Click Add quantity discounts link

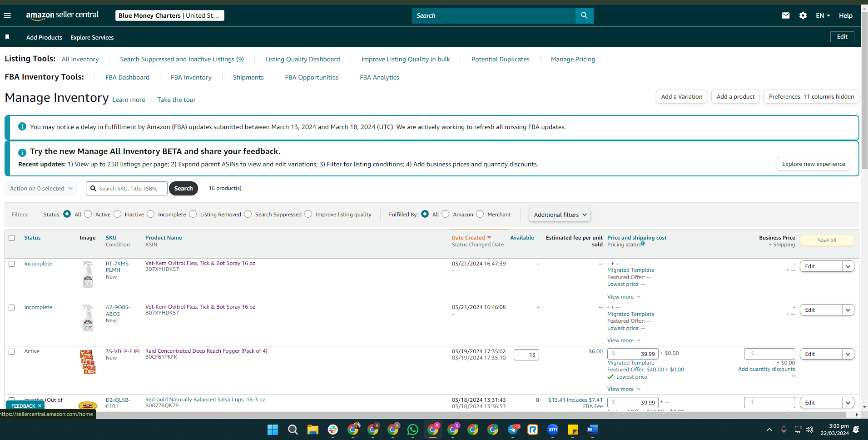pyautogui.click(x=766, y=369)
